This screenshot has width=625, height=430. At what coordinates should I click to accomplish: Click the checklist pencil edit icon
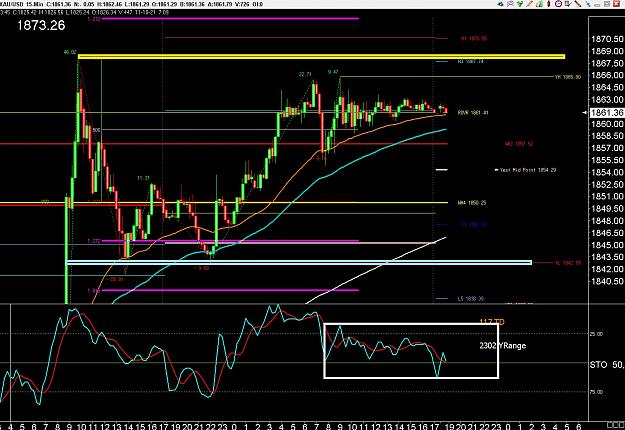click(x=568, y=4)
